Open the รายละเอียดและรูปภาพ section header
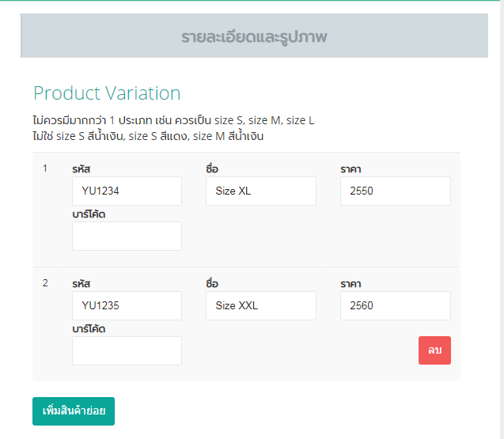504x439 pixels. 254,36
